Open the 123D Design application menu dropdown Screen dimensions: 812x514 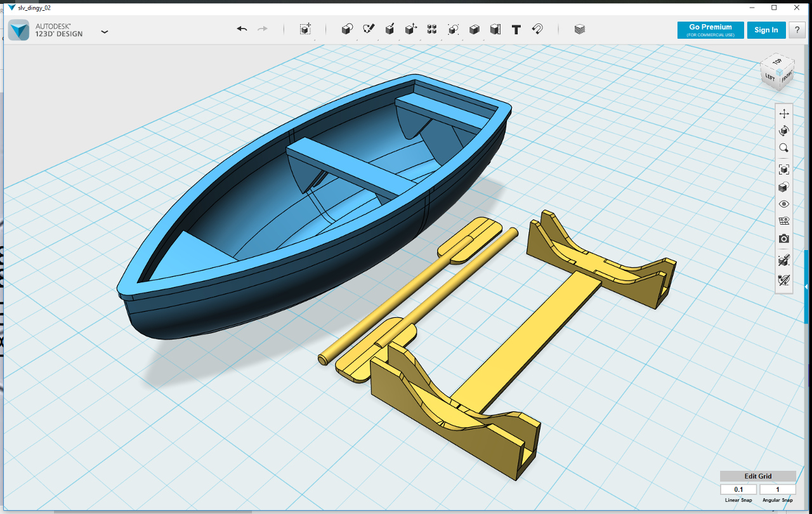click(x=105, y=31)
